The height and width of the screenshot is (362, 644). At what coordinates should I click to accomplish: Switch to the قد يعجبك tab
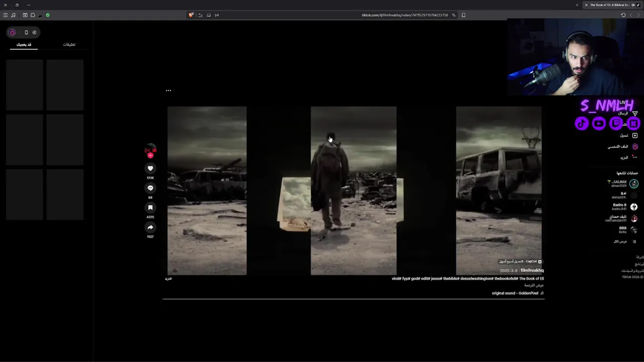pyautogui.click(x=24, y=44)
